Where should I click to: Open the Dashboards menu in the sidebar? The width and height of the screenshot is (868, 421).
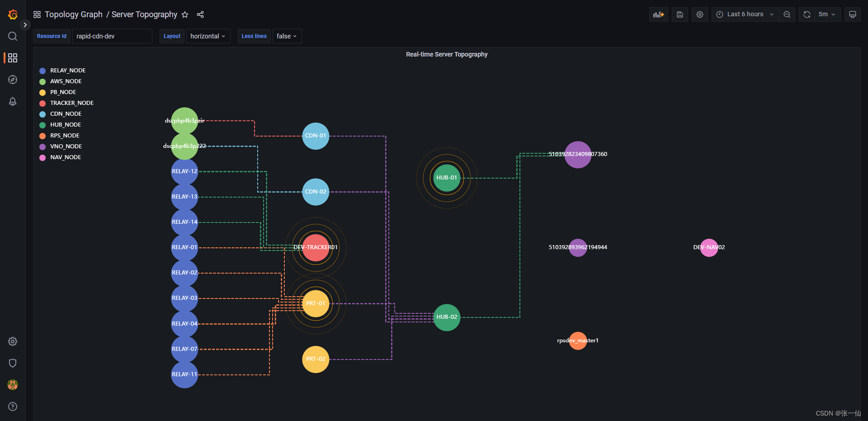[12, 58]
